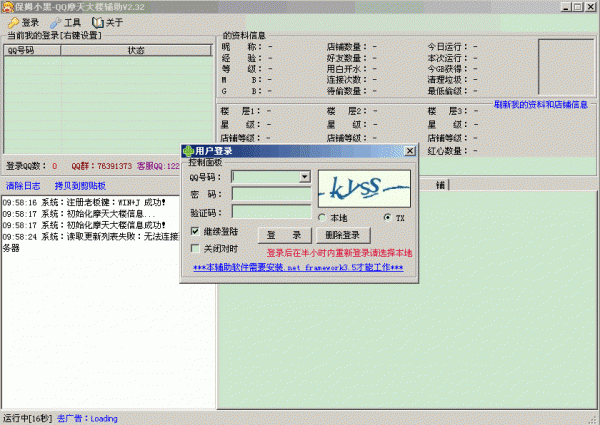The width and height of the screenshot is (600, 425).
Task: Click the 登 录 button
Action: tap(285, 235)
